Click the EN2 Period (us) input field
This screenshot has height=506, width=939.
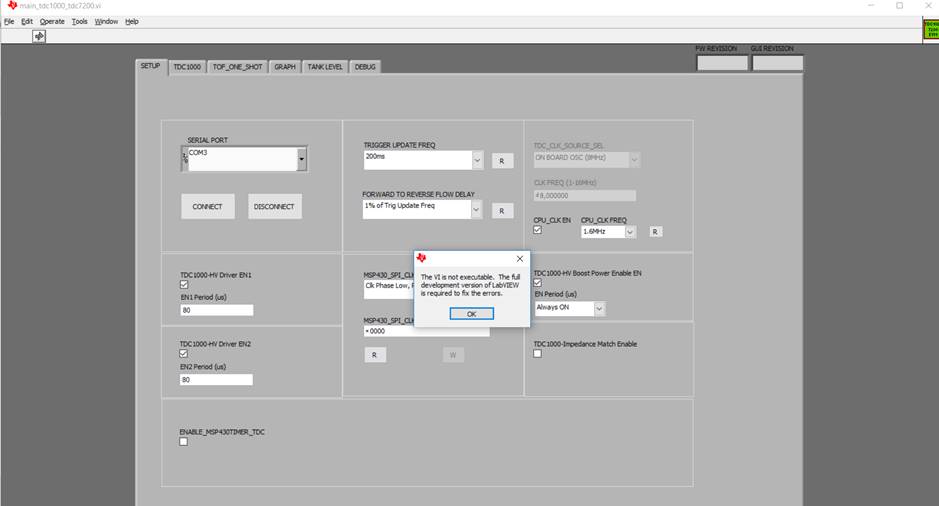click(216, 380)
